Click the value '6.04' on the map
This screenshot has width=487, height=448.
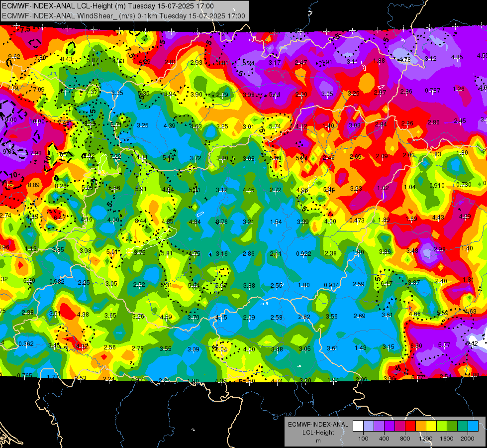(221, 349)
